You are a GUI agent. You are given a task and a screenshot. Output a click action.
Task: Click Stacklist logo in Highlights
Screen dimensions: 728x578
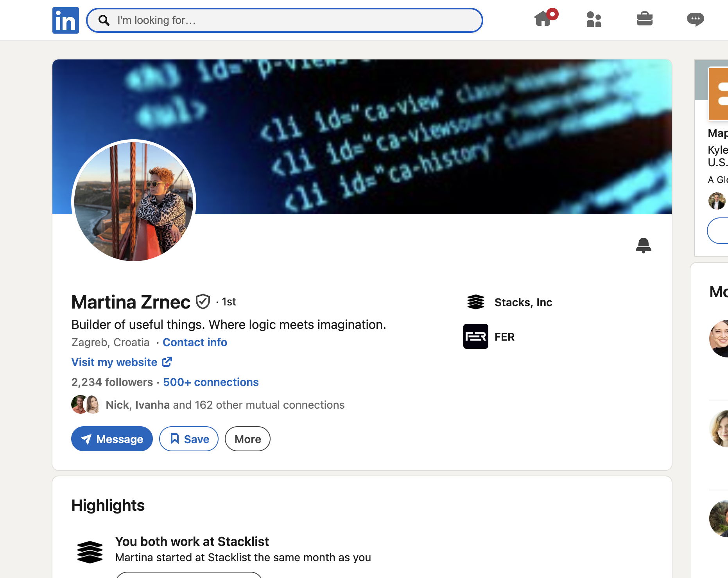(90, 552)
